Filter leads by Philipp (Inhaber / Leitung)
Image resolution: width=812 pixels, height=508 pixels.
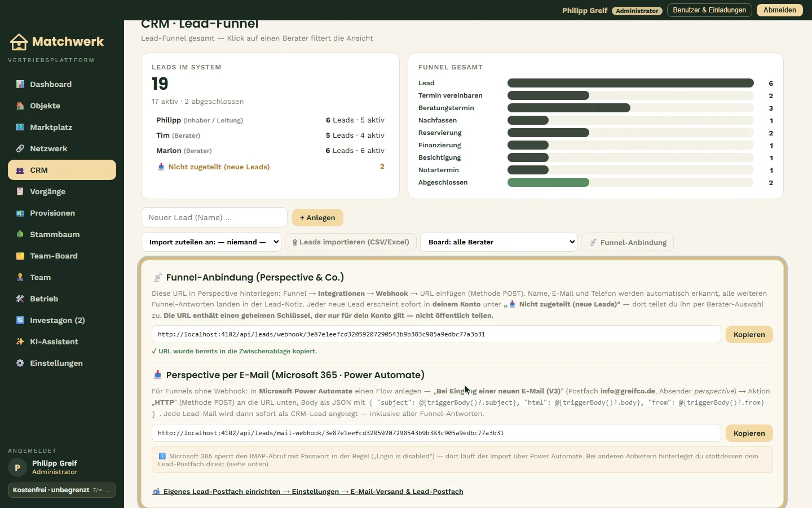[271, 120]
